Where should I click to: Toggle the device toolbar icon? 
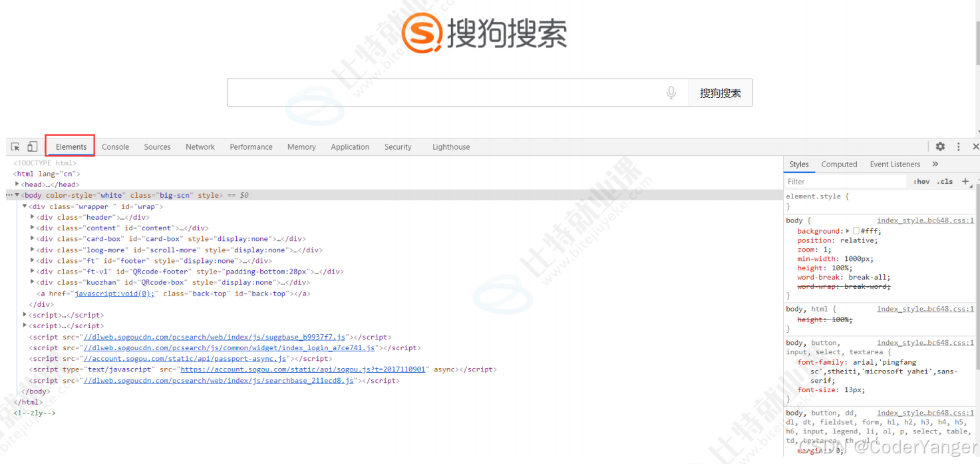click(32, 146)
